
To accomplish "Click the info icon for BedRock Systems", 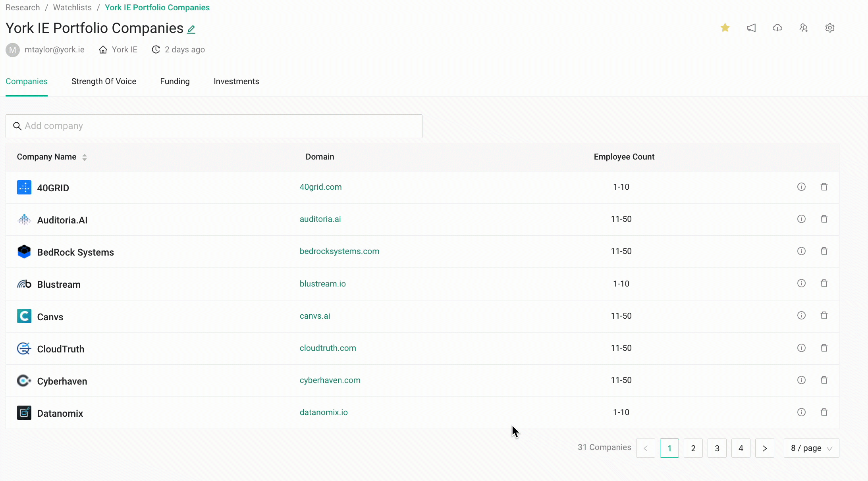I will pos(801,251).
